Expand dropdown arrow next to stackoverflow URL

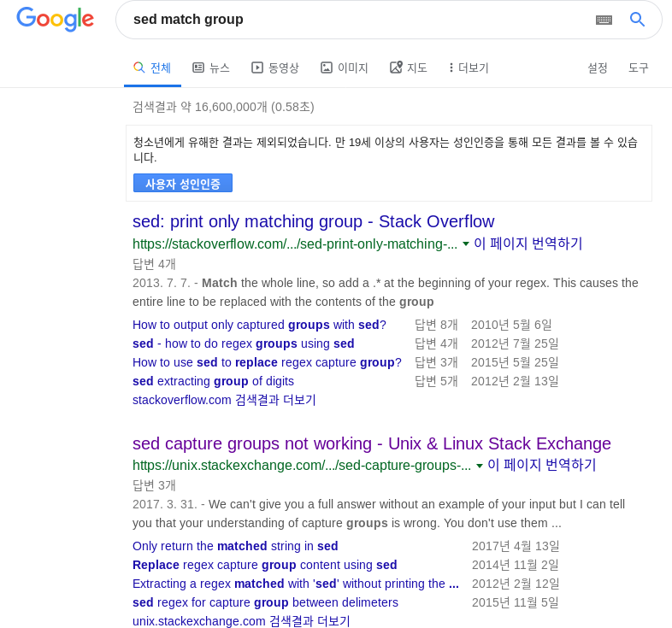(466, 244)
